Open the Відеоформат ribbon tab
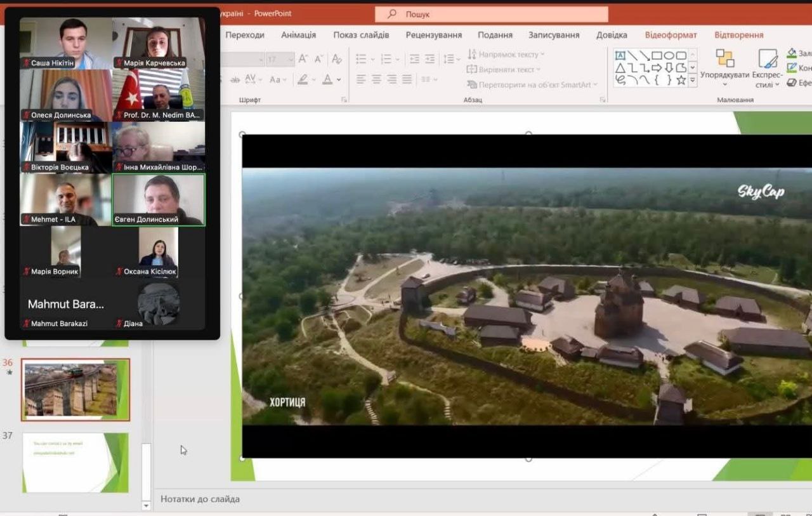This screenshot has height=516, width=812. (671, 35)
